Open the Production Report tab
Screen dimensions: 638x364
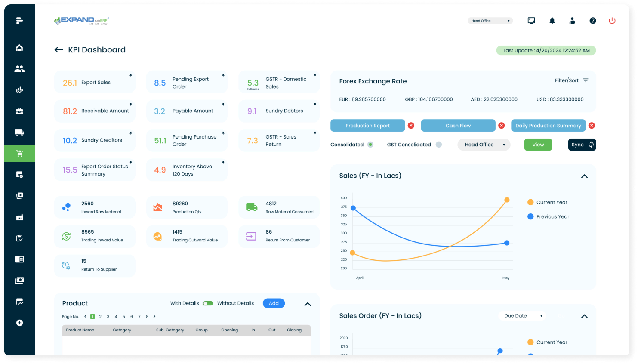coord(367,126)
